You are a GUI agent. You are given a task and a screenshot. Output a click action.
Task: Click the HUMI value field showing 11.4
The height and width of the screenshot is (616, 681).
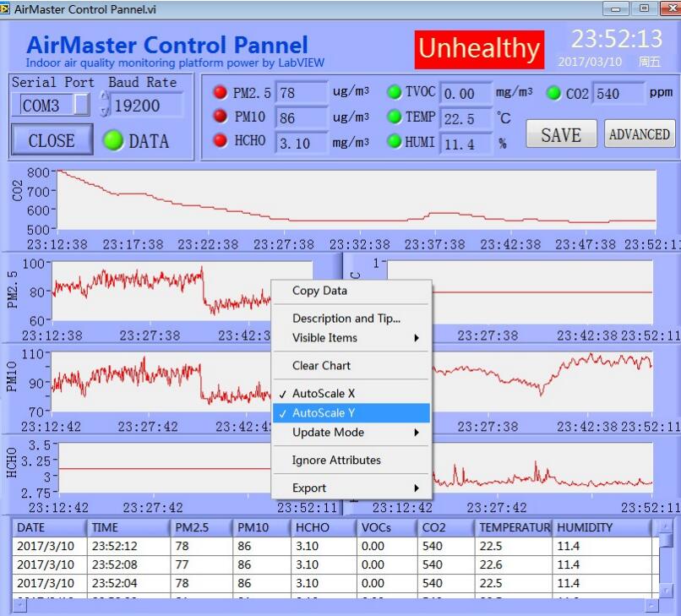pos(466,144)
